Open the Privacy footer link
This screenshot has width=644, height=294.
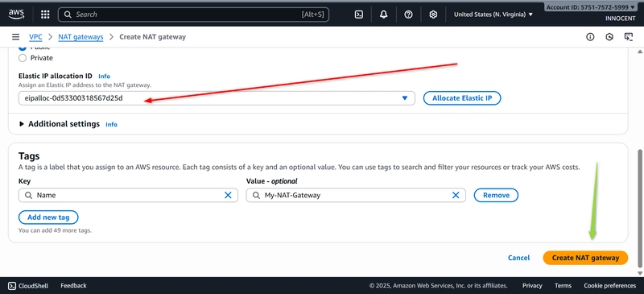coord(532,285)
